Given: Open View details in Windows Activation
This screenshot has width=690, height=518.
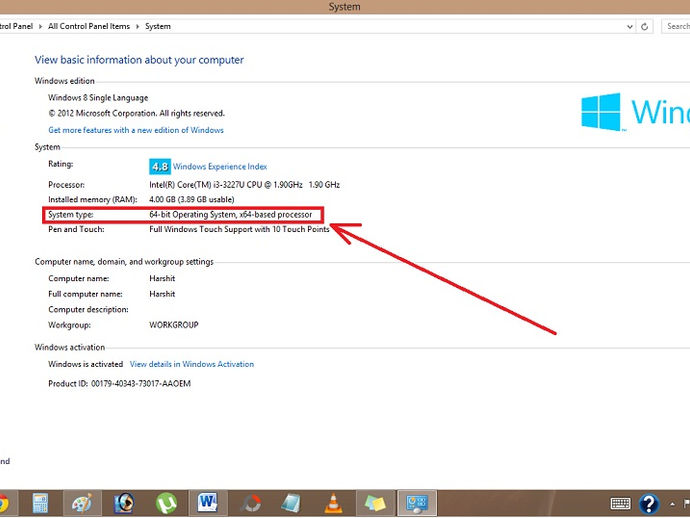Looking at the screenshot, I should click(192, 364).
